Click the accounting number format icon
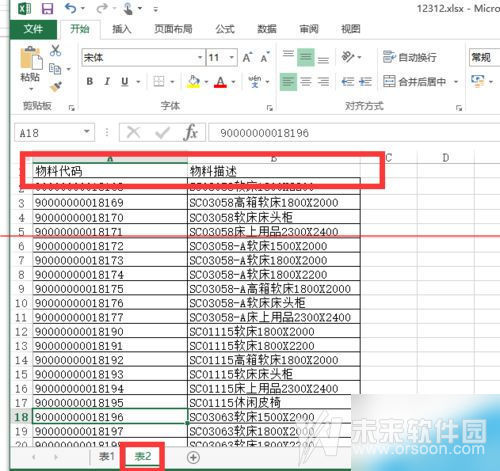 click(x=477, y=81)
